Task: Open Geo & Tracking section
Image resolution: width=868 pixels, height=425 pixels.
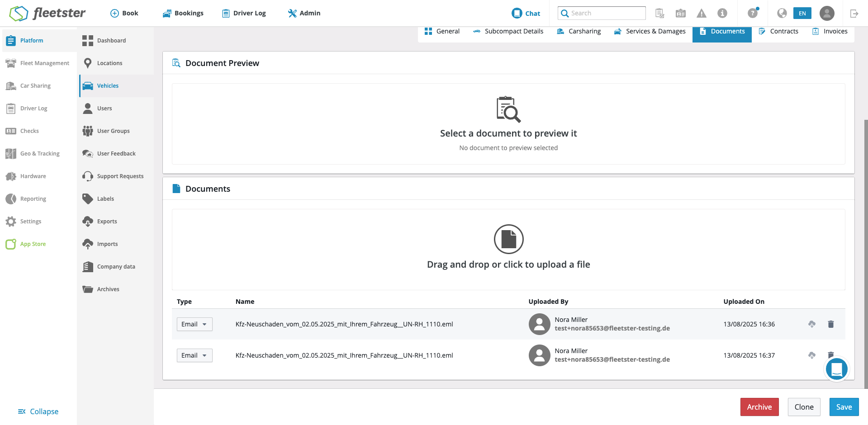Action: [x=39, y=154]
